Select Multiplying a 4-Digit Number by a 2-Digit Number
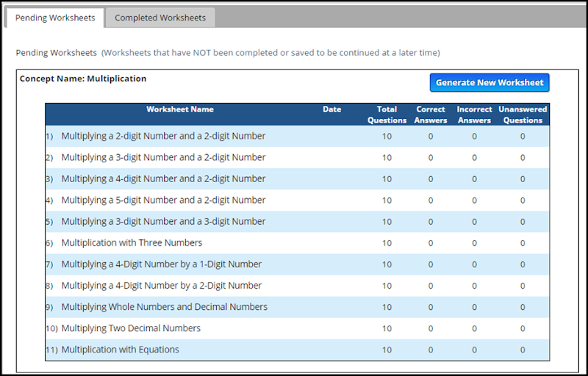588x376 pixels. [x=162, y=286]
